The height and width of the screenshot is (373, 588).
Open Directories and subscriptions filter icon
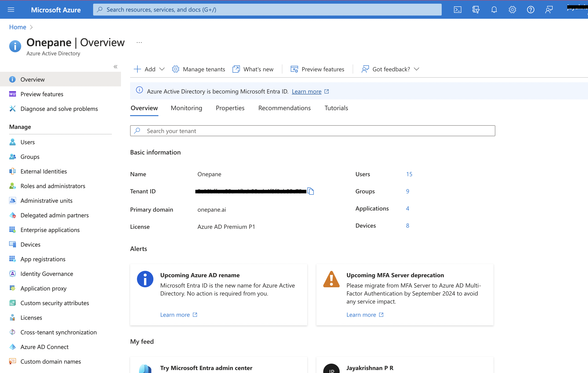pos(476,10)
